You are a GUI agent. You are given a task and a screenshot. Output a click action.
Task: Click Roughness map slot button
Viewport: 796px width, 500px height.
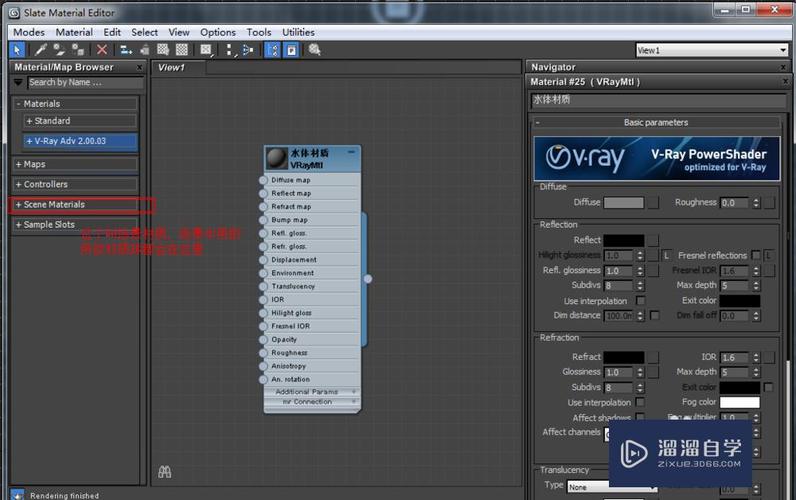770,203
